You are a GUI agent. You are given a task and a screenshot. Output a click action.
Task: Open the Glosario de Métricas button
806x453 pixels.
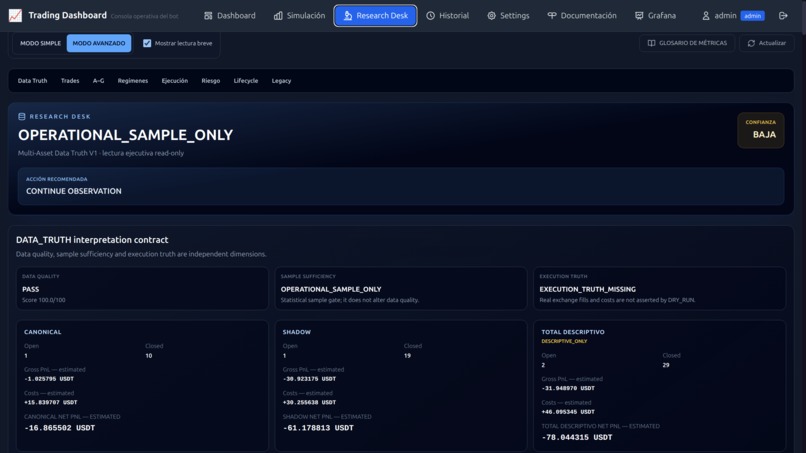687,43
